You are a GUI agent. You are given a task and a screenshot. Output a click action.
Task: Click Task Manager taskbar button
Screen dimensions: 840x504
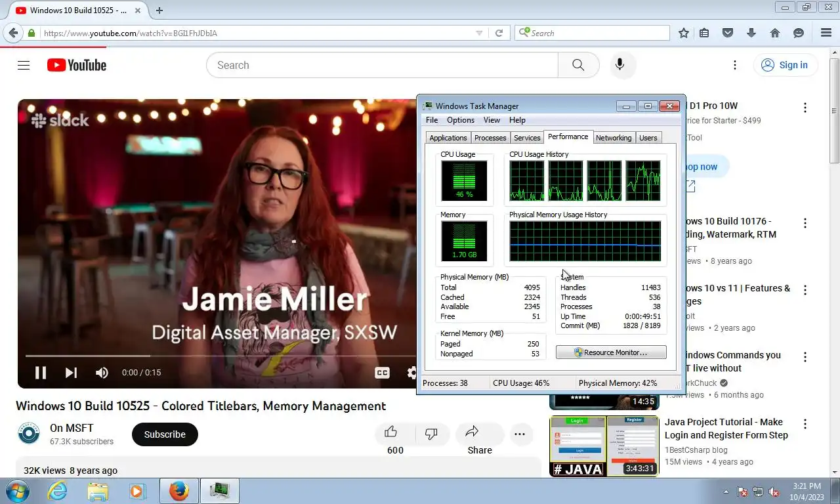click(219, 491)
